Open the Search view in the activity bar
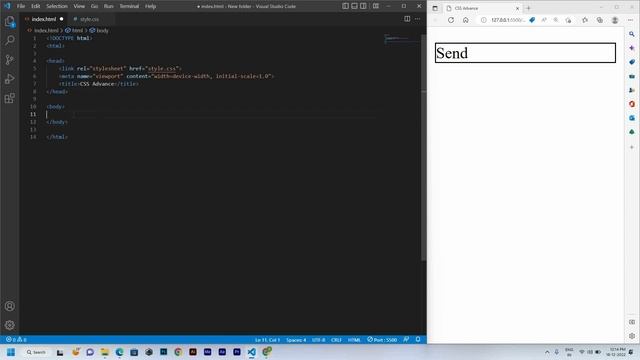 point(10,40)
